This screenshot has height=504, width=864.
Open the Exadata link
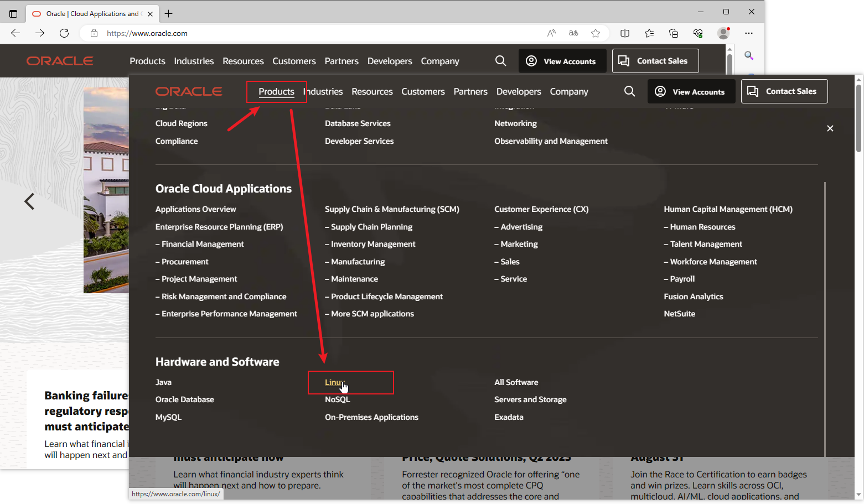pos(509,417)
